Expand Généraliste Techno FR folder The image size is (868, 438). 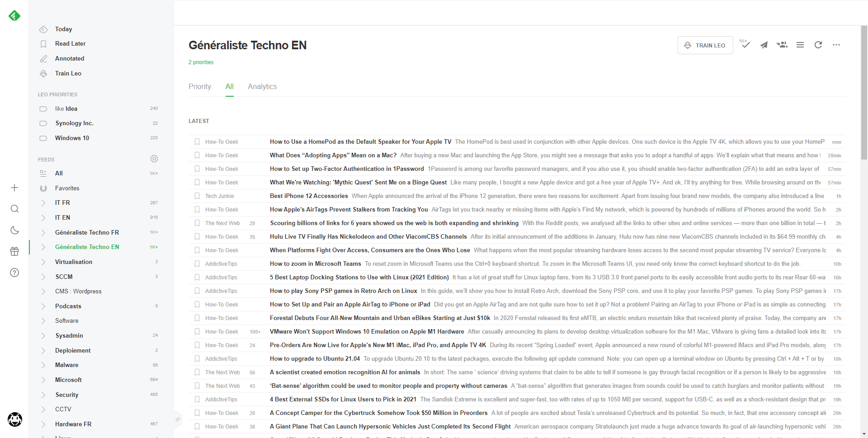pyautogui.click(x=43, y=232)
